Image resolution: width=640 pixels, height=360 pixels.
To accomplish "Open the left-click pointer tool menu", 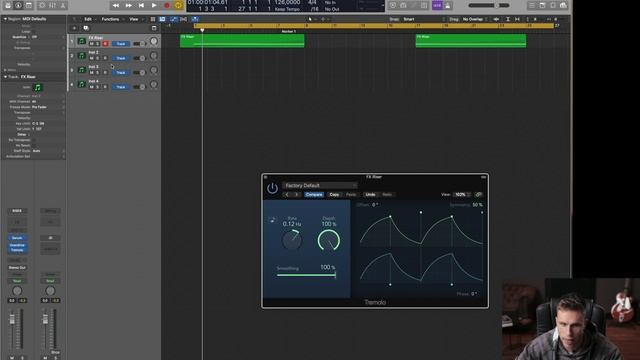I will click(x=311, y=19).
